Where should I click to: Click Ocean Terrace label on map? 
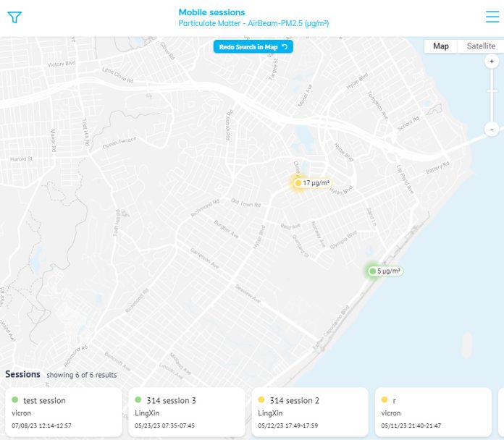tap(119, 143)
